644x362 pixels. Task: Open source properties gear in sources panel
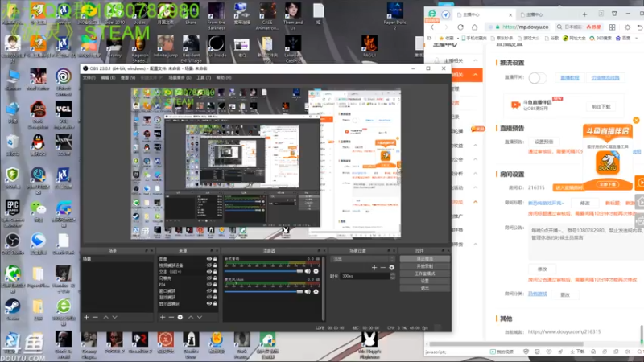tap(180, 317)
